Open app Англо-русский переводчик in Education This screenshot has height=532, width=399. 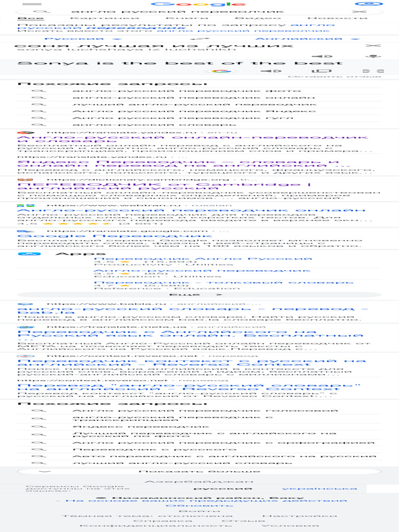click(202, 270)
